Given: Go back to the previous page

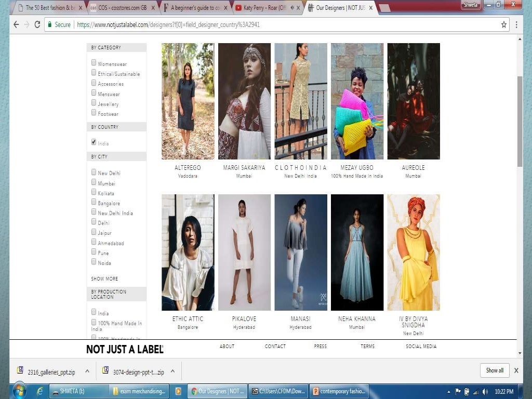Looking at the screenshot, I should 16,24.
